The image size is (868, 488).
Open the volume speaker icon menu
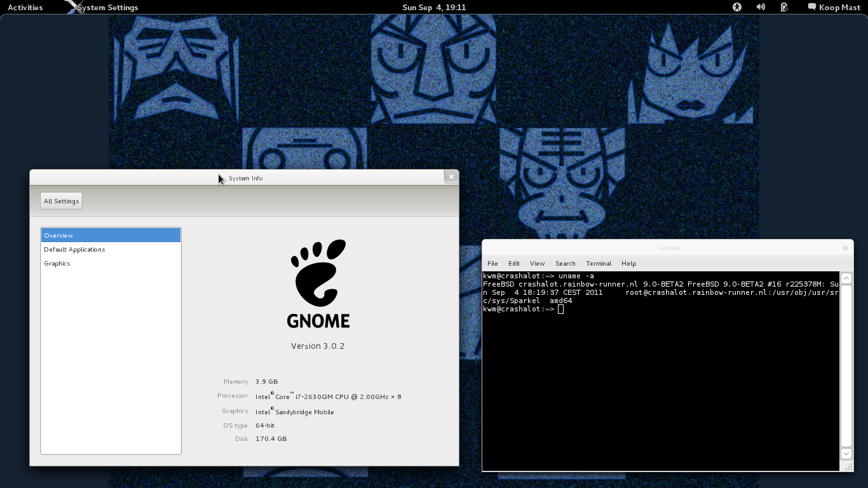pos(761,7)
